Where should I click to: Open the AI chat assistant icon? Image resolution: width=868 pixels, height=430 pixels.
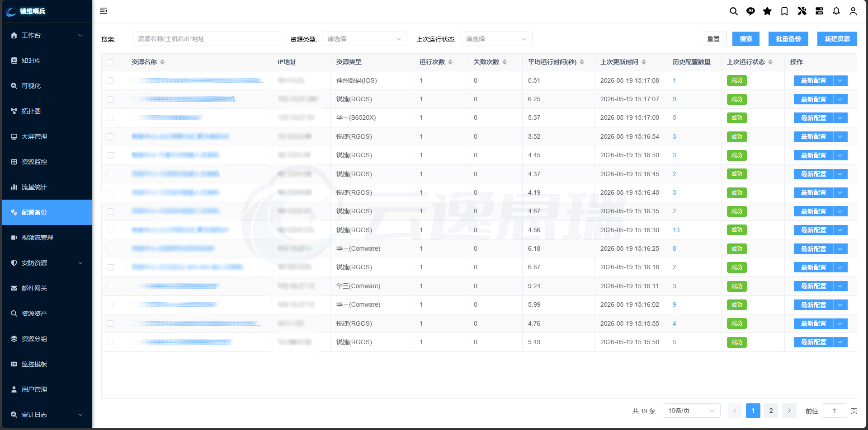750,11
